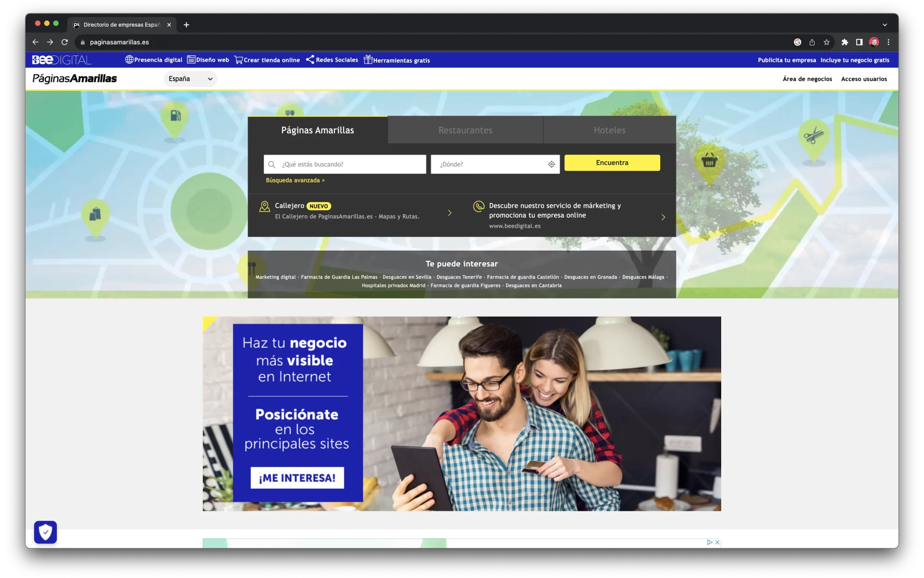Open Presencia digital menu item

pos(153,60)
